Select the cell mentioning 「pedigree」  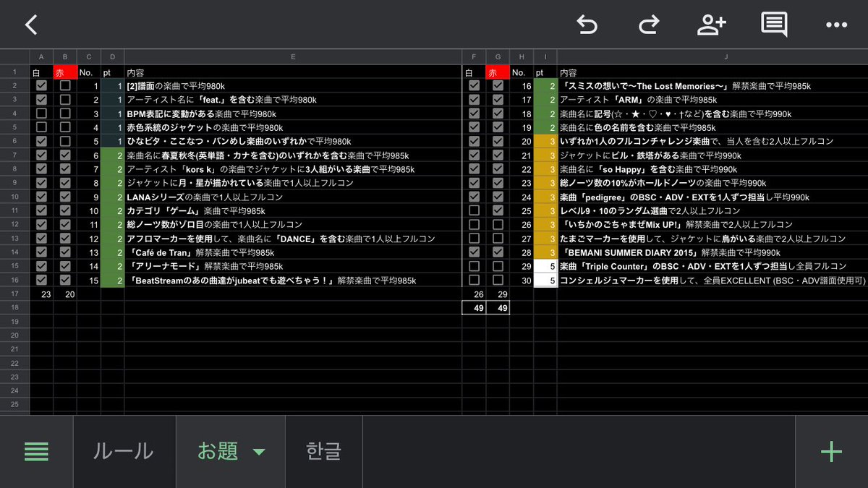pos(712,197)
